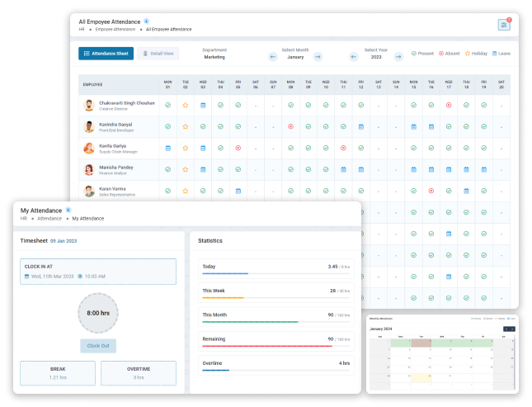Click Manisha Pandey's avatar thumbnail
Image resolution: width=532 pixels, height=407 pixels.
88,169
